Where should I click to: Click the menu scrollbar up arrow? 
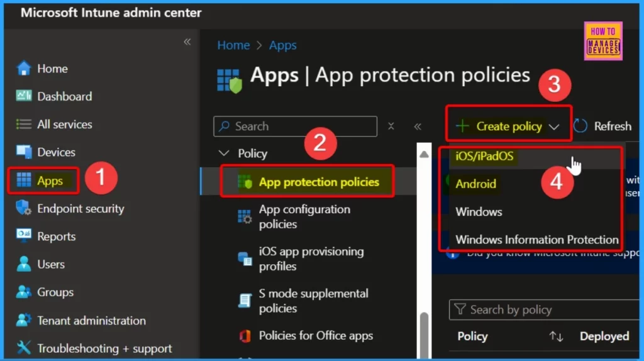[424, 154]
